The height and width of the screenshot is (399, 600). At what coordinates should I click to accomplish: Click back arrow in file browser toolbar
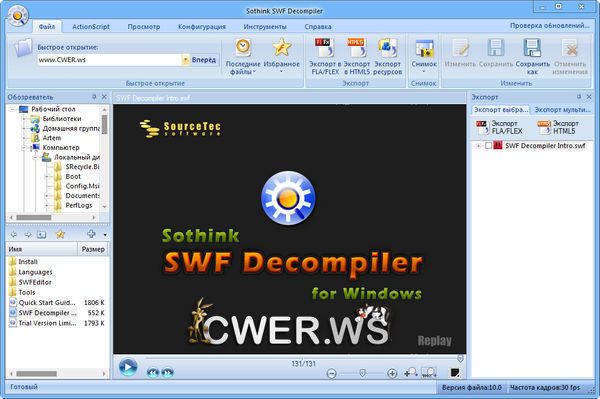pos(14,234)
